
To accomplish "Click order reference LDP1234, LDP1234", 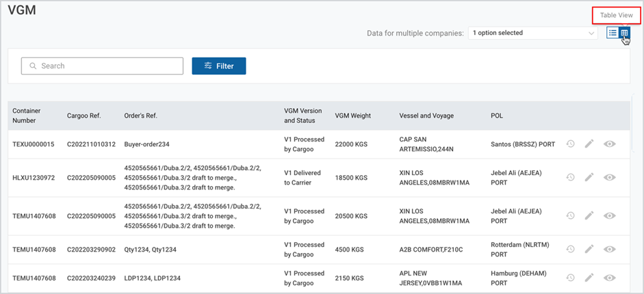I will (x=153, y=278).
